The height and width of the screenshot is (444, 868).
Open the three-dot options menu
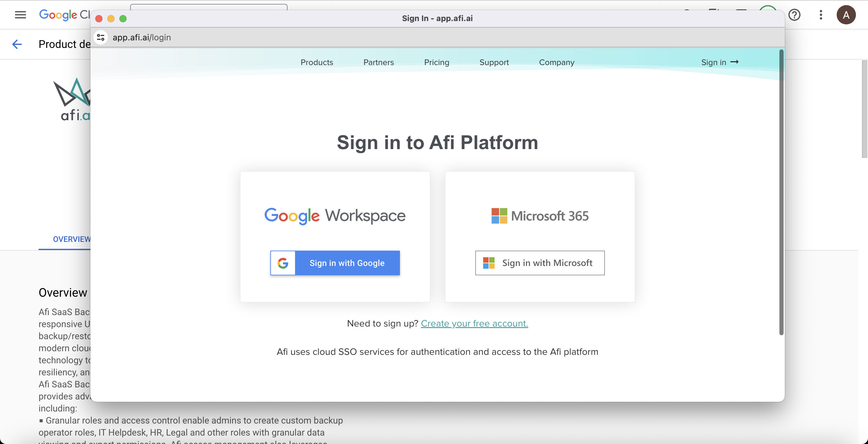tap(820, 15)
